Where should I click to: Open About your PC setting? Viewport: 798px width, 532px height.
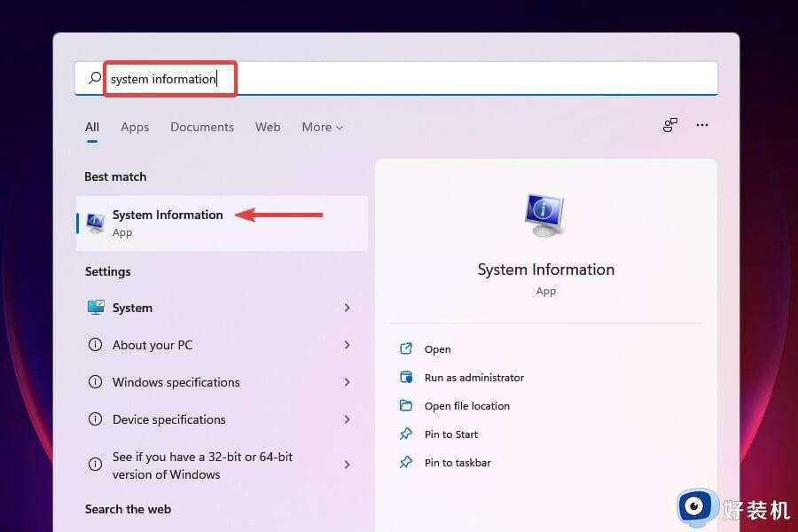tap(222, 345)
